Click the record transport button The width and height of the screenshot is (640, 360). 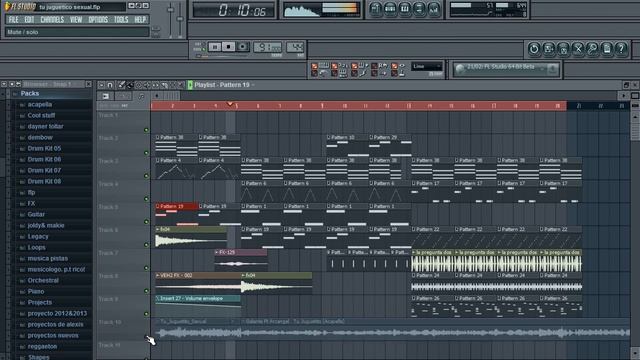click(243, 47)
